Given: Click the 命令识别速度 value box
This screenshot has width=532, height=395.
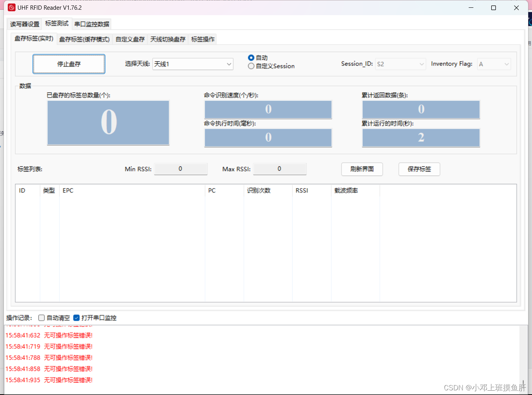Looking at the screenshot, I should [x=268, y=110].
